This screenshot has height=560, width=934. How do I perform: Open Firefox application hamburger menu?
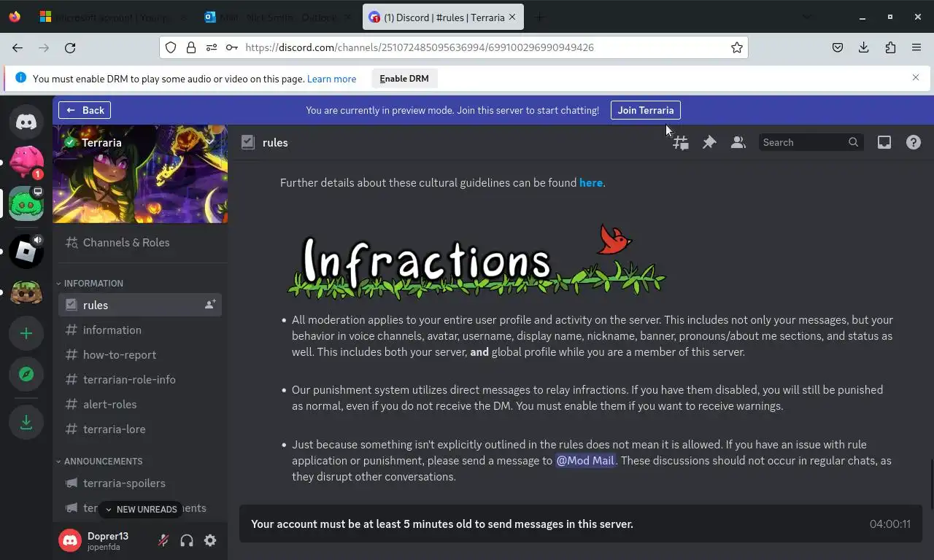pyautogui.click(x=916, y=47)
